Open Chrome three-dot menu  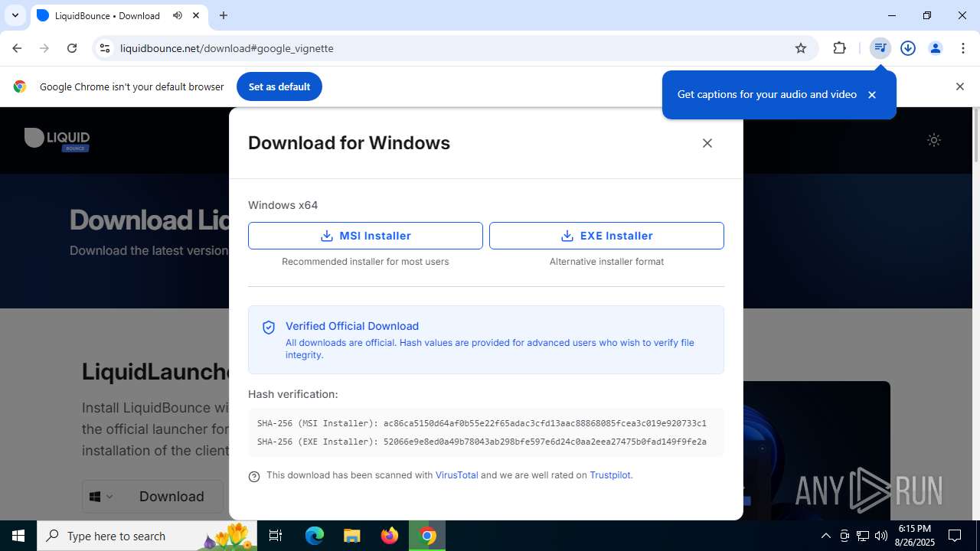pos(963,48)
